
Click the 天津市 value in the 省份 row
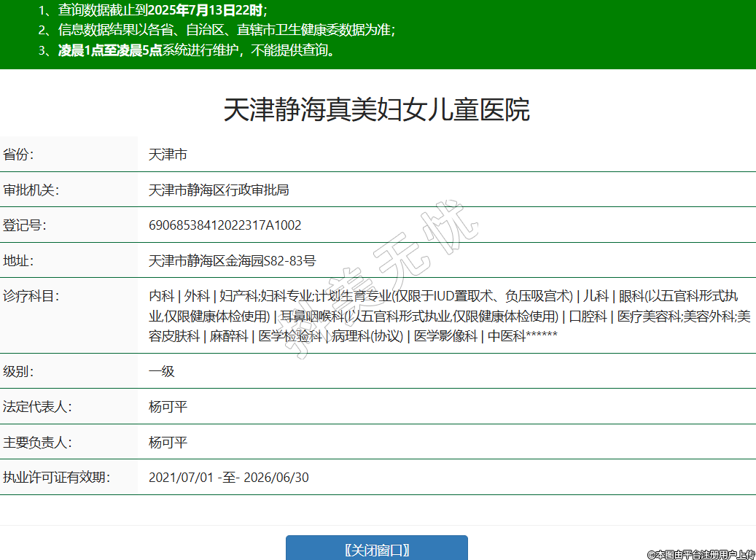(x=168, y=155)
